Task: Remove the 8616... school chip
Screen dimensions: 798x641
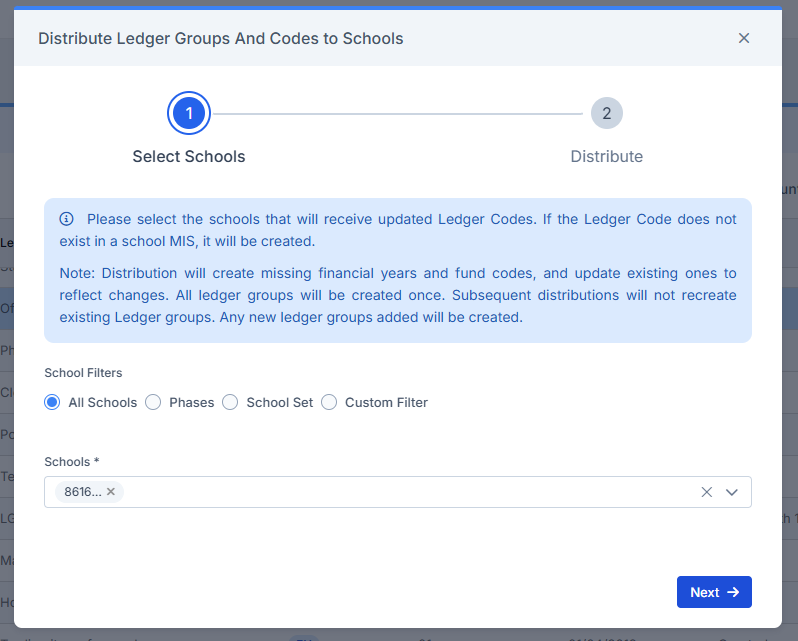Action: tap(111, 491)
